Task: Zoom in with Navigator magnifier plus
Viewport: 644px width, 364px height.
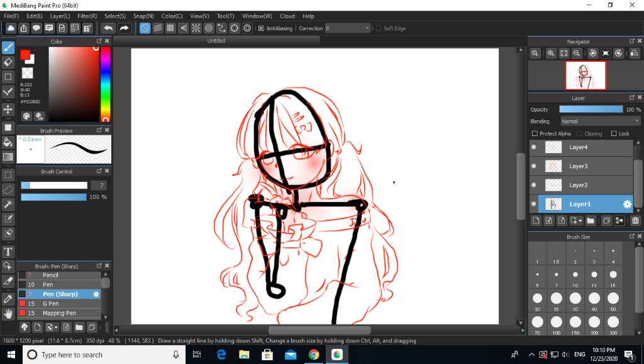Action: click(551, 53)
